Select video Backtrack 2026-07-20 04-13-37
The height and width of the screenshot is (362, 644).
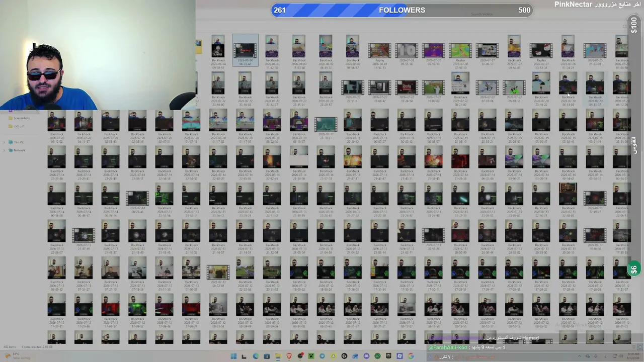coord(595,88)
